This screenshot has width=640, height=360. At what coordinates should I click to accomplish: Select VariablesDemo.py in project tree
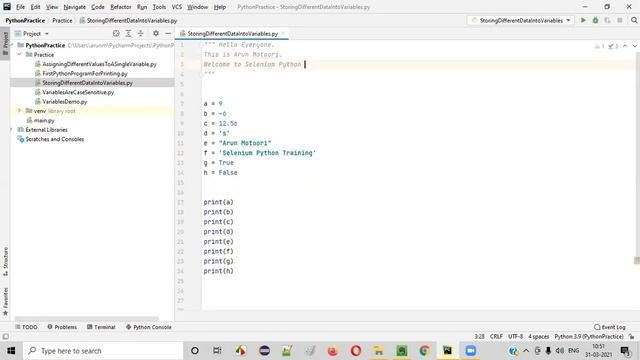(64, 101)
